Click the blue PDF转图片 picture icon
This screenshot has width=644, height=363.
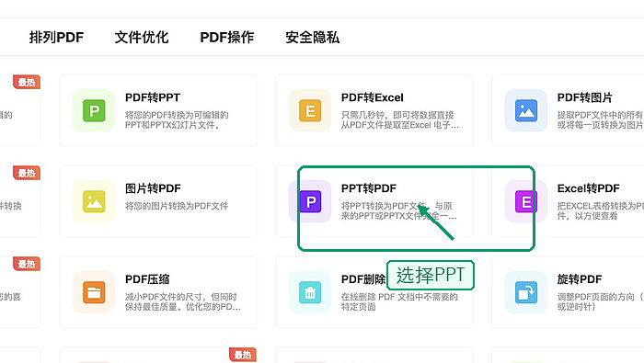tap(526, 111)
